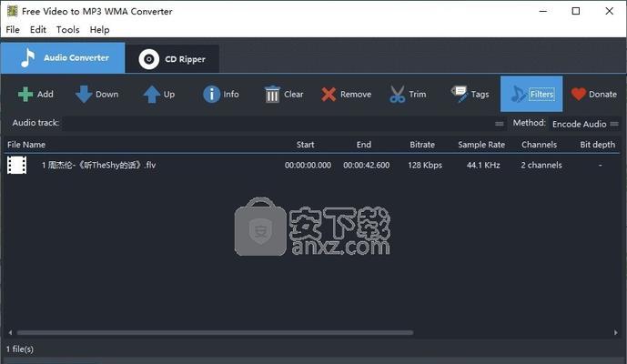Click the 128 Kbps bitrate cell

tap(425, 165)
